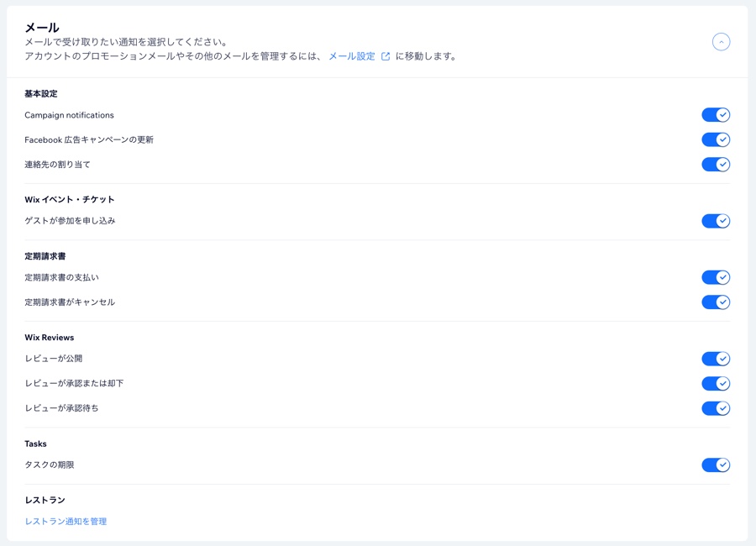Click the メールで受け取りたい通知を選択してください text
Image resolution: width=756 pixels, height=546 pixels.
[x=126, y=42]
